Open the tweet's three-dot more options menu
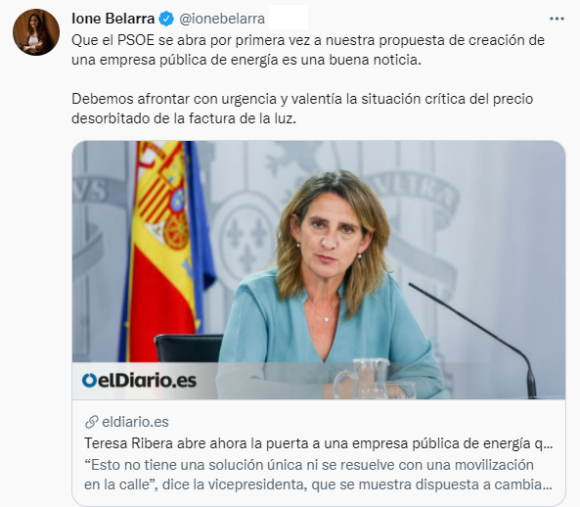This screenshot has height=507, width=580. point(557,19)
